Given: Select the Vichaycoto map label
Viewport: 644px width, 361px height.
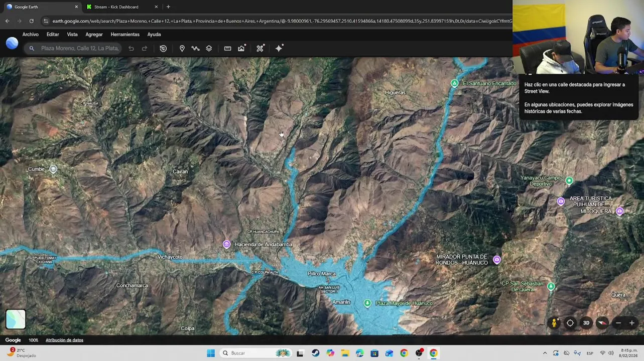Looking at the screenshot, I should pyautogui.click(x=170, y=257).
